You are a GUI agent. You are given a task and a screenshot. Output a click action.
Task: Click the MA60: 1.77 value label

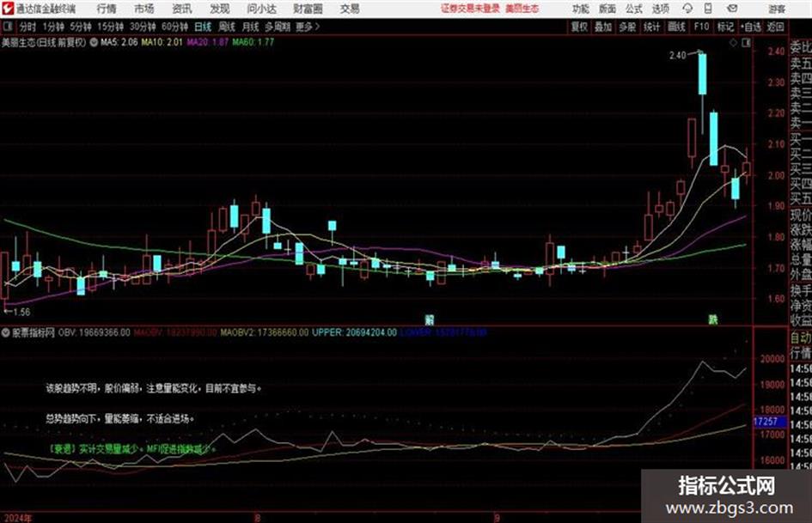(x=253, y=42)
